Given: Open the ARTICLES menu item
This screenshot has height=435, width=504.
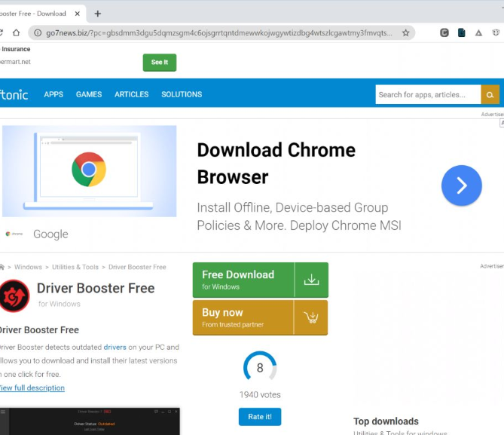Looking at the screenshot, I should (x=132, y=94).
